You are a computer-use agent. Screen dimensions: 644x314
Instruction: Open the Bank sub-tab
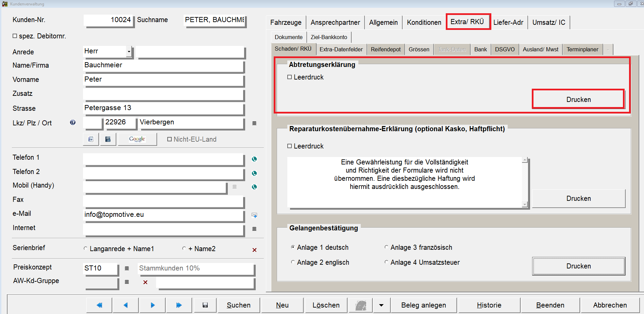[x=480, y=49]
